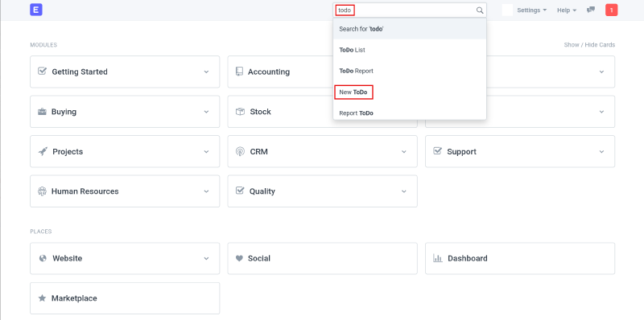This screenshot has height=320, width=644.
Task: Choose ToDo List from search results
Action: point(410,50)
